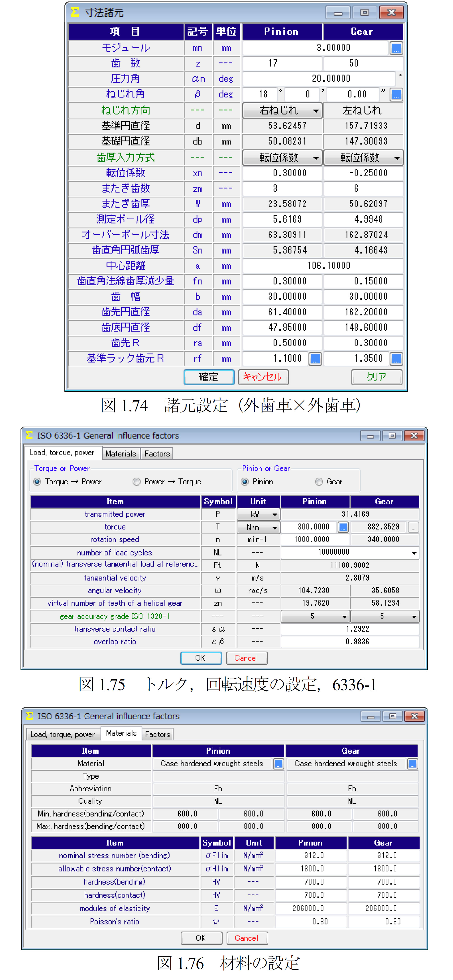The width and height of the screenshot is (453, 980).
Task: Click pinion rotation speed field 1000.0000
Action: 315,539
